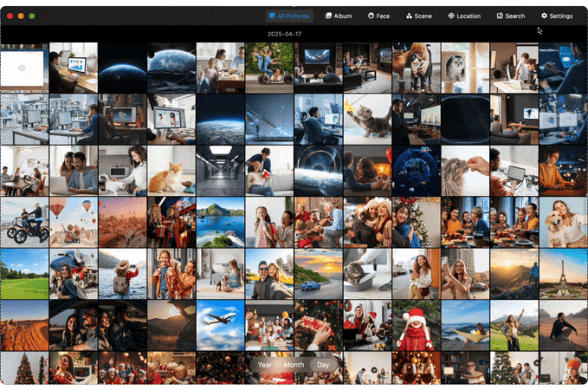Open the child in Santa hat photo
This screenshot has height=390, width=588.
(416, 325)
